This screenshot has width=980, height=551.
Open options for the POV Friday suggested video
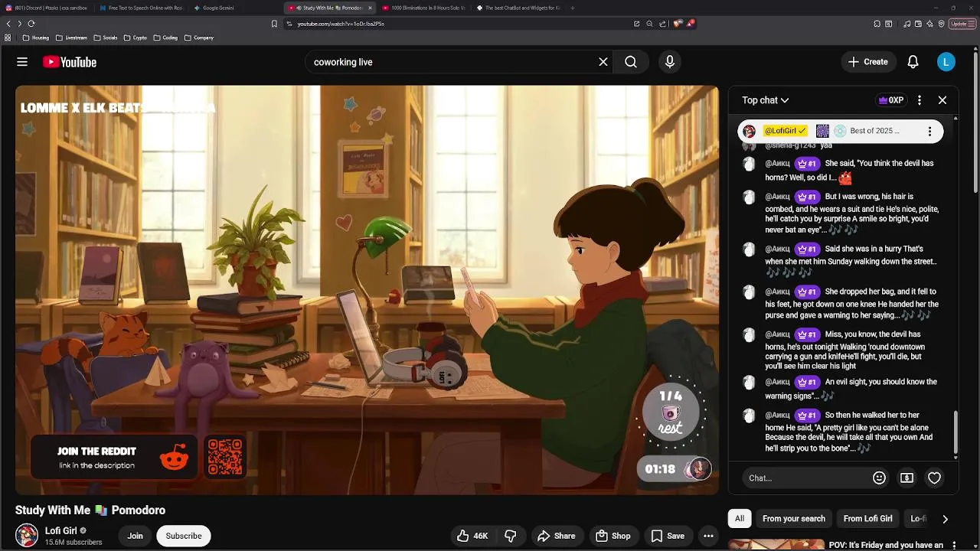click(954, 546)
